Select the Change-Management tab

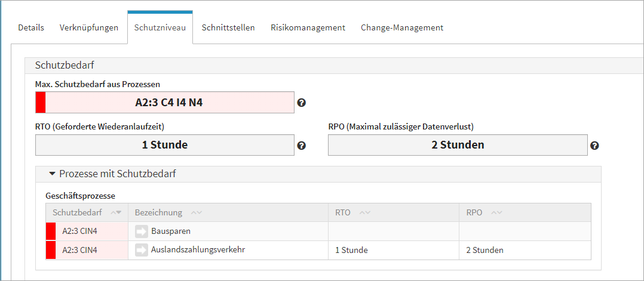(402, 27)
